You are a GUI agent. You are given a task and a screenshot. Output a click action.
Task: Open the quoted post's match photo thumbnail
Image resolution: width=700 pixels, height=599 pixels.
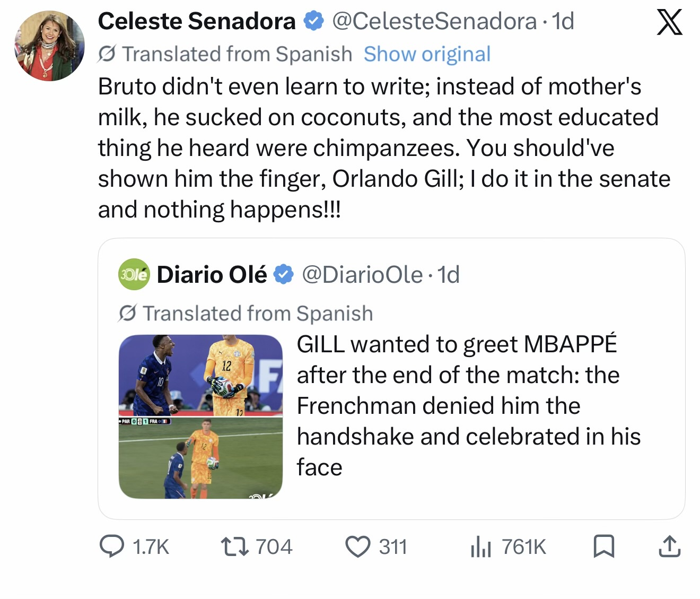pos(200,416)
